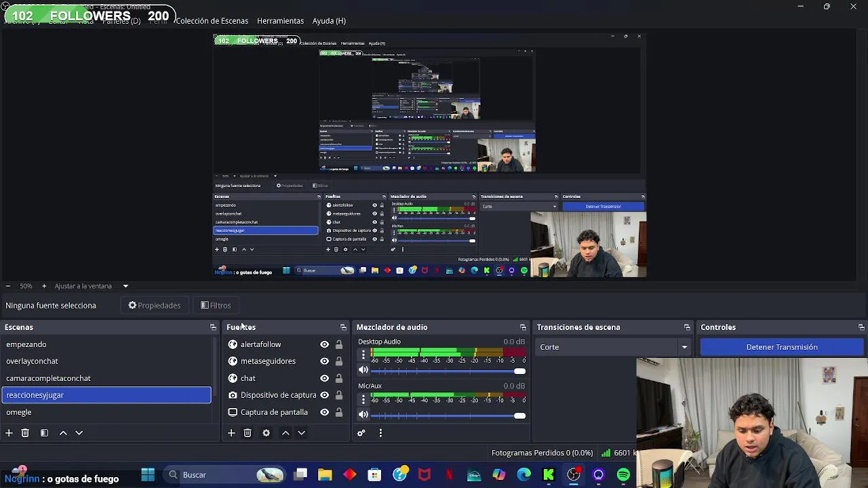868x488 pixels.
Task: Open Windows Start menu
Action: click(x=148, y=475)
